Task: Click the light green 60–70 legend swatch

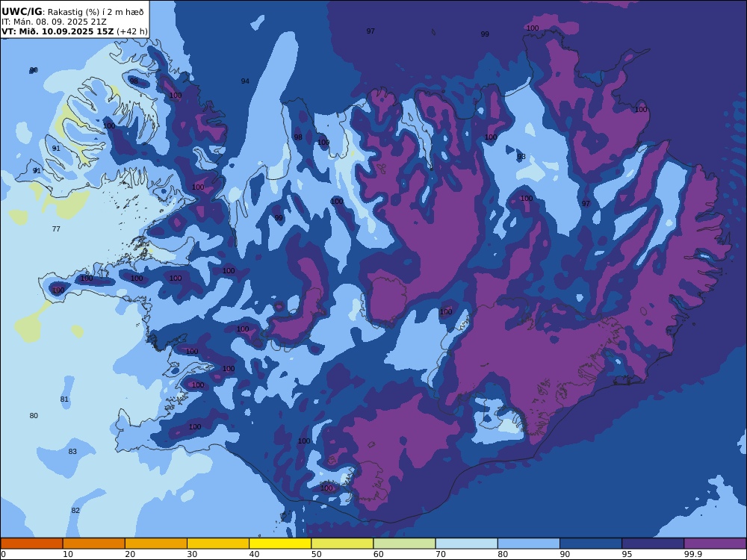Action: coord(404,544)
